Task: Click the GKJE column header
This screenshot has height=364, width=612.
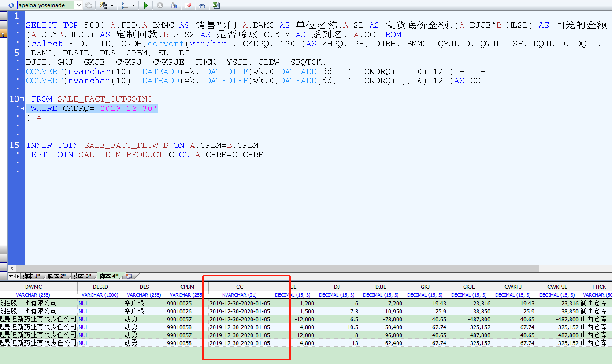Action: [469, 287]
